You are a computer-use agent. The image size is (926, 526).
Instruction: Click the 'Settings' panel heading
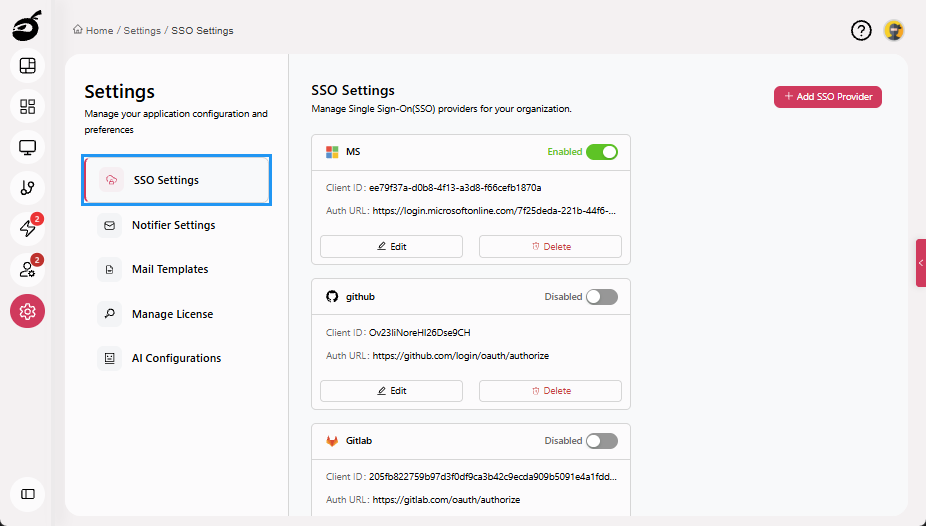(119, 92)
